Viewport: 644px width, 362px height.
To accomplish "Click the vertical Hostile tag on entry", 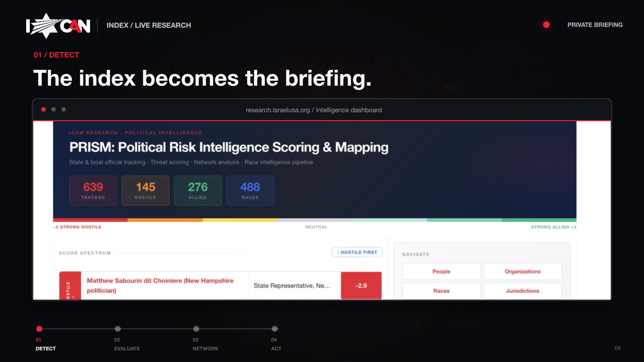I will click(x=70, y=286).
